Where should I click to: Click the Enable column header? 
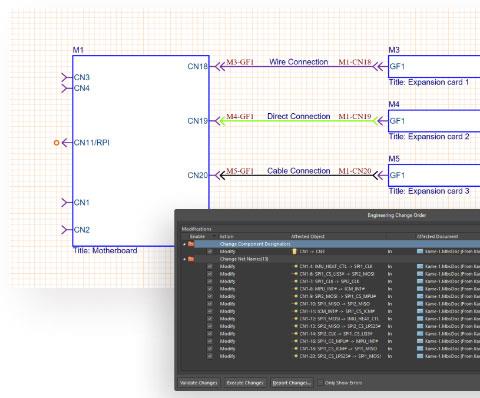coord(197,236)
